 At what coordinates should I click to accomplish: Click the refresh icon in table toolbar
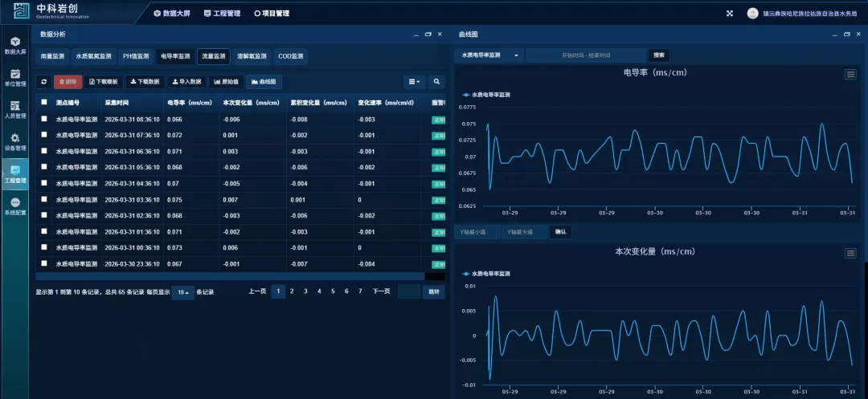[43, 81]
